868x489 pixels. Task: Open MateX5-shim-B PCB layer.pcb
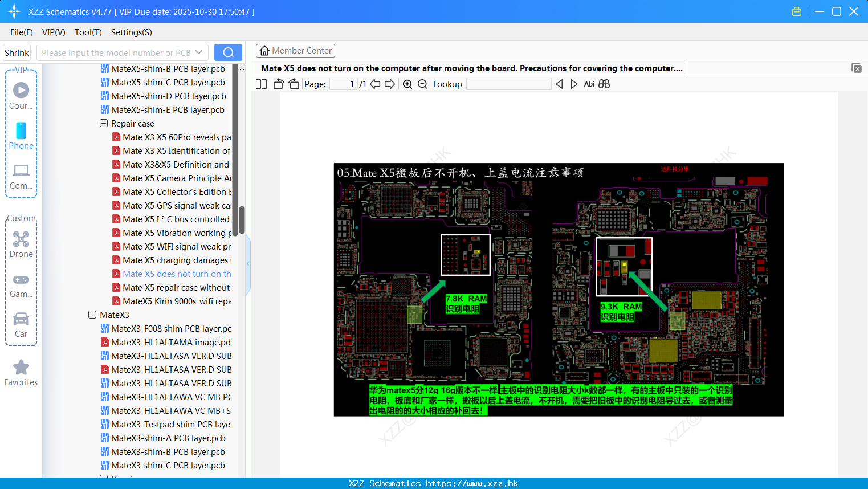point(163,68)
